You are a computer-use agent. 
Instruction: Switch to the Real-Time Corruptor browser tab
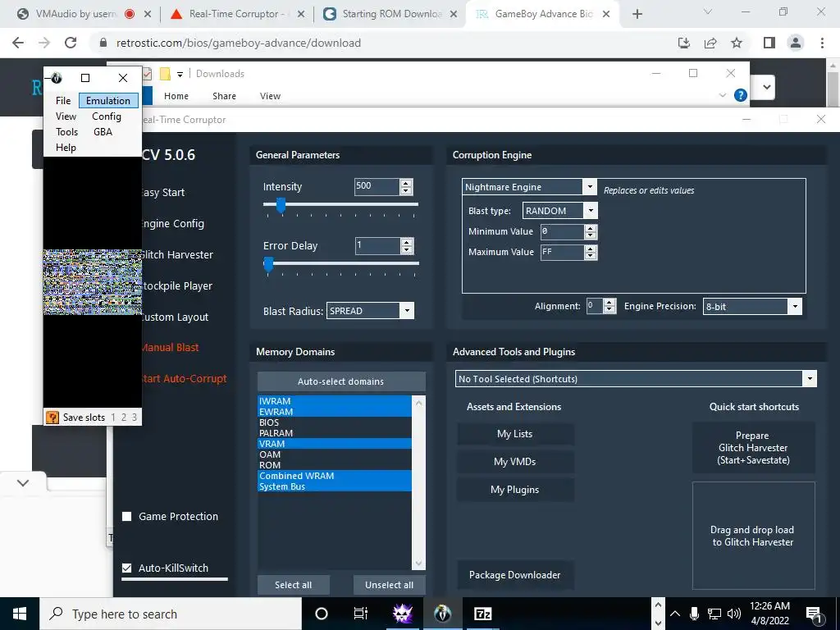(237, 14)
